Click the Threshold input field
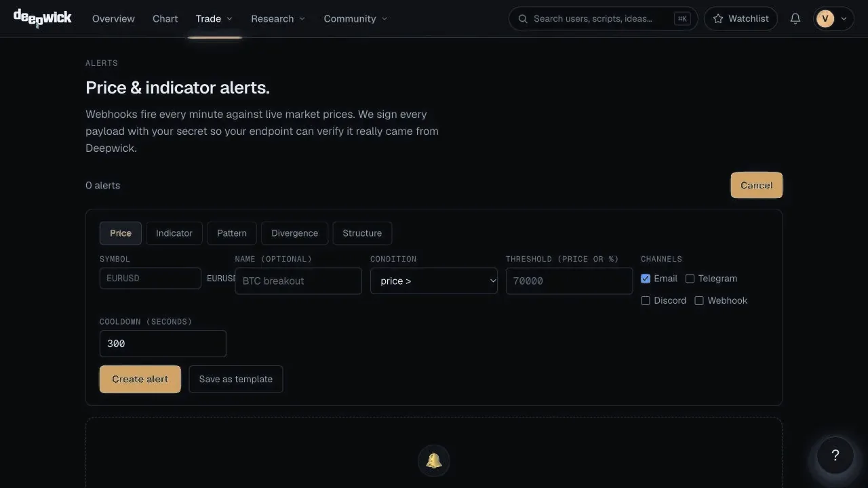The image size is (868, 488). (570, 281)
